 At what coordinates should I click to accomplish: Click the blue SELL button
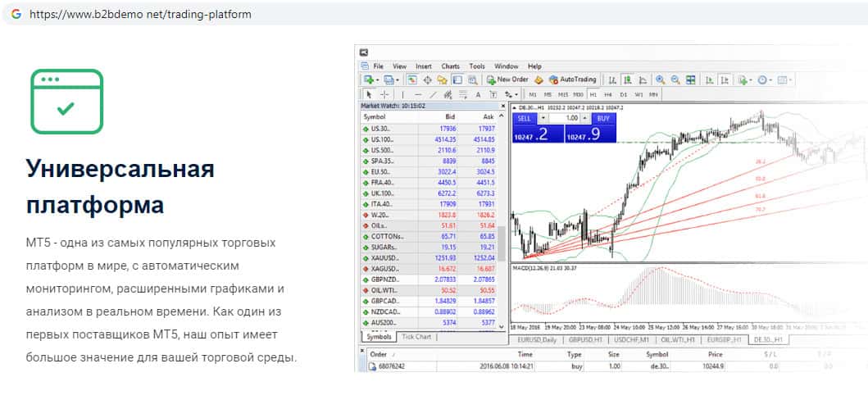pos(525,119)
